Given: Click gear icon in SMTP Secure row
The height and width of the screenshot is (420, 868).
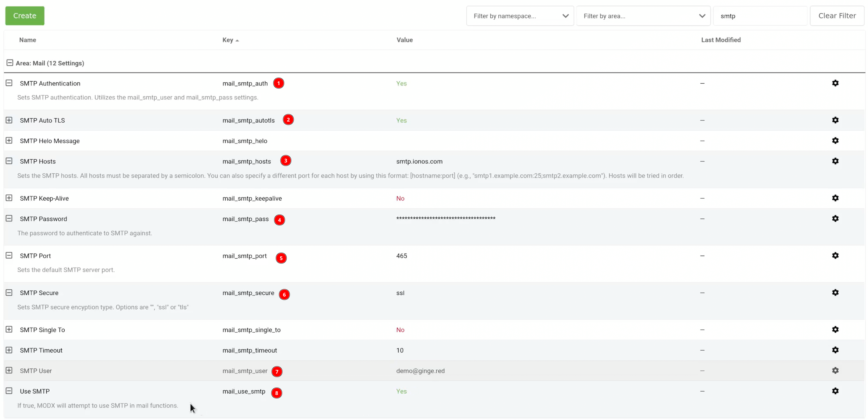Looking at the screenshot, I should (x=835, y=293).
